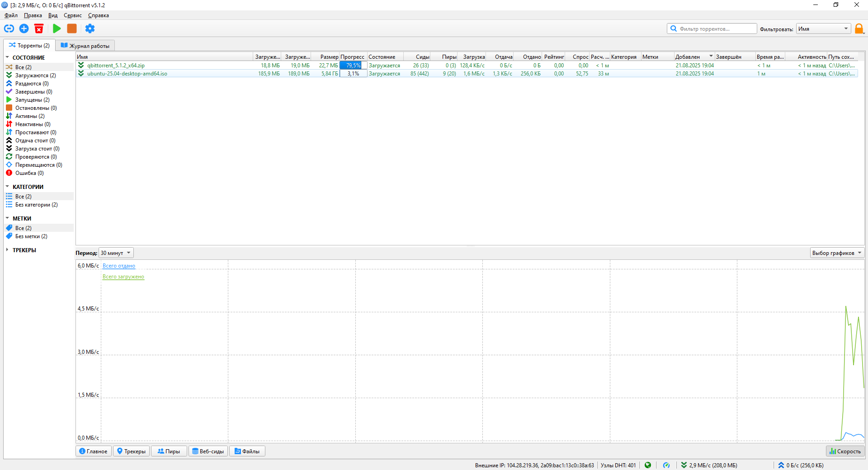868x470 pixels.
Task: Sort by the Имя column header
Action: point(165,57)
